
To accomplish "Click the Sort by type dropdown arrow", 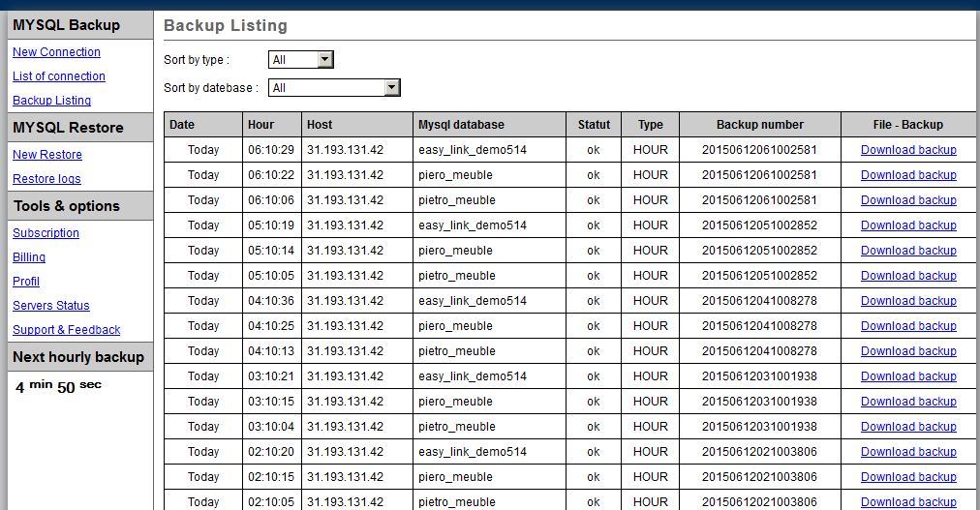I will (x=325, y=60).
